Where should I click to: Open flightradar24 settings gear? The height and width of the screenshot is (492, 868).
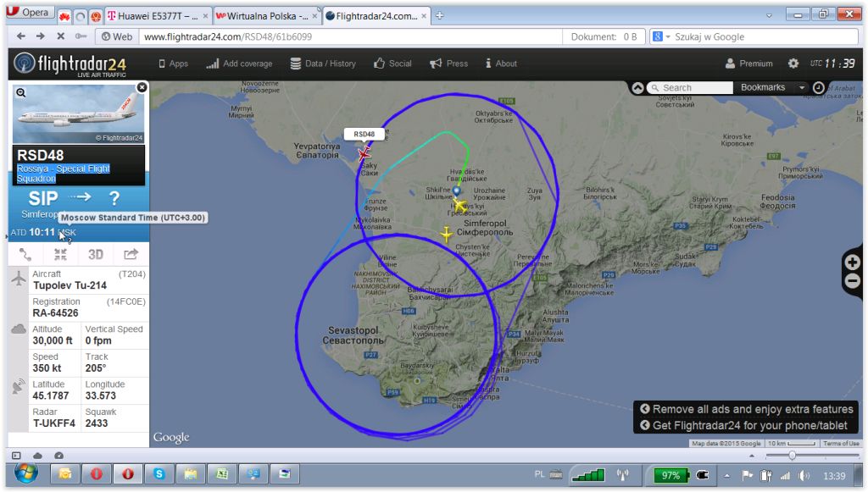point(793,64)
